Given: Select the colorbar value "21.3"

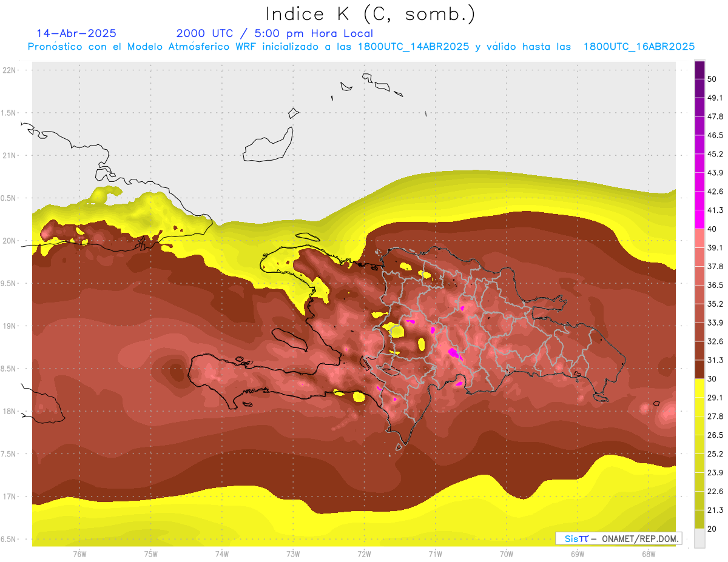Looking at the screenshot, I should 715,510.
